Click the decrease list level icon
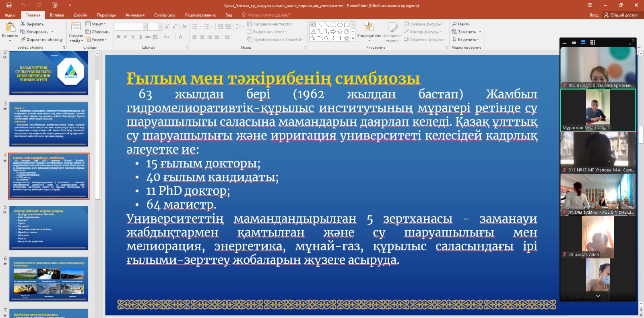Screen dimensions: 644x318 [x=220, y=27]
